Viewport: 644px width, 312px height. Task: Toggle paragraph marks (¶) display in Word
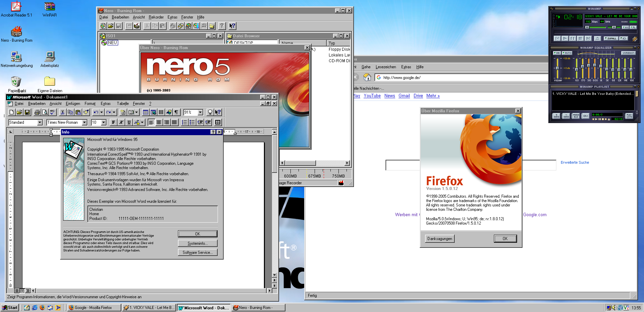click(176, 112)
